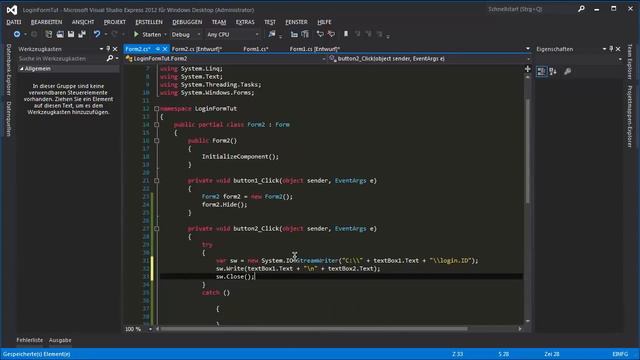Viewport: 640px width, 360px height.
Task: Open the Fehlerliste tab at the bottom
Action: point(30,340)
